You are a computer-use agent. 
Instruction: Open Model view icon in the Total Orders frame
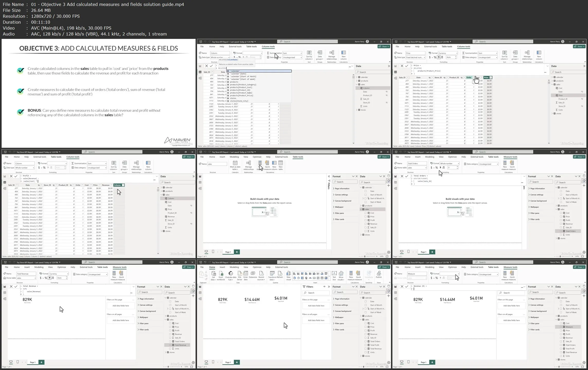[x=395, y=188]
